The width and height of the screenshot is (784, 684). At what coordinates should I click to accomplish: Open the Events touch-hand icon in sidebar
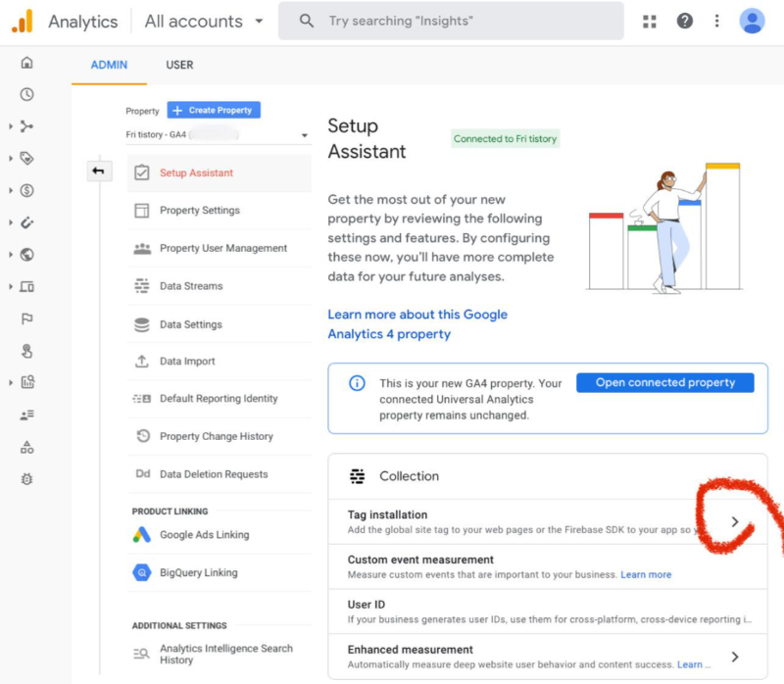tap(27, 351)
